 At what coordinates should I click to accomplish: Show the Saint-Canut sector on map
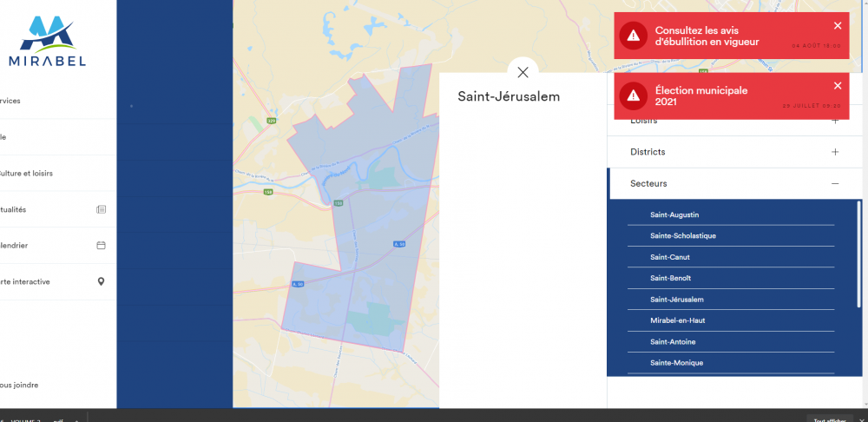point(670,257)
